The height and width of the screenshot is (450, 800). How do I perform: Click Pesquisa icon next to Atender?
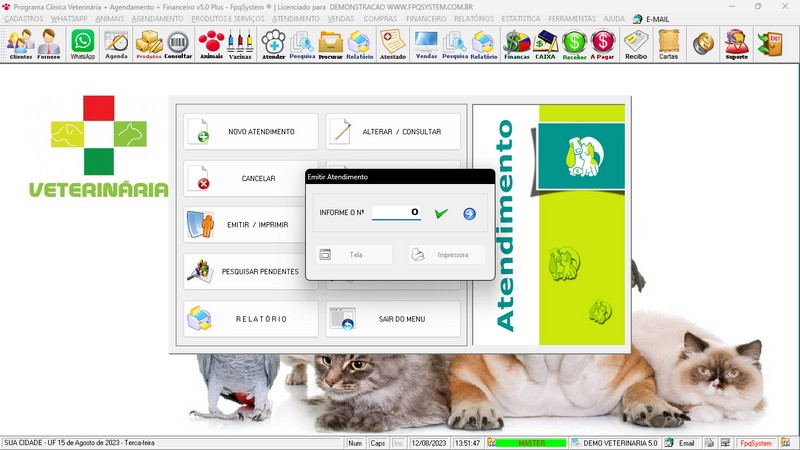pos(302,44)
